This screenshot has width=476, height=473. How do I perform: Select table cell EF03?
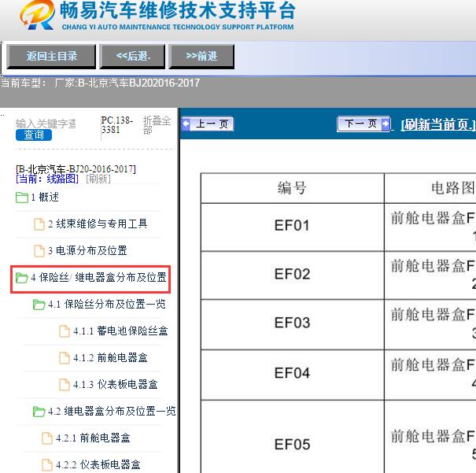(x=293, y=323)
